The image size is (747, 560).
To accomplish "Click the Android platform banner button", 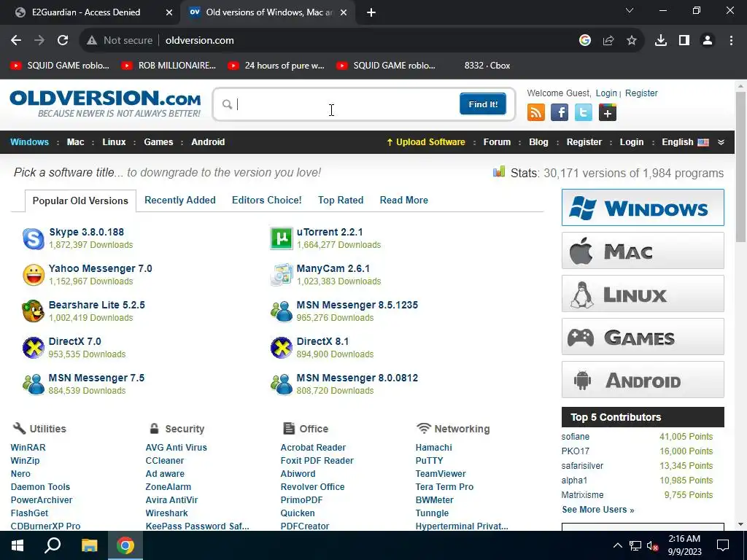I will tap(643, 379).
